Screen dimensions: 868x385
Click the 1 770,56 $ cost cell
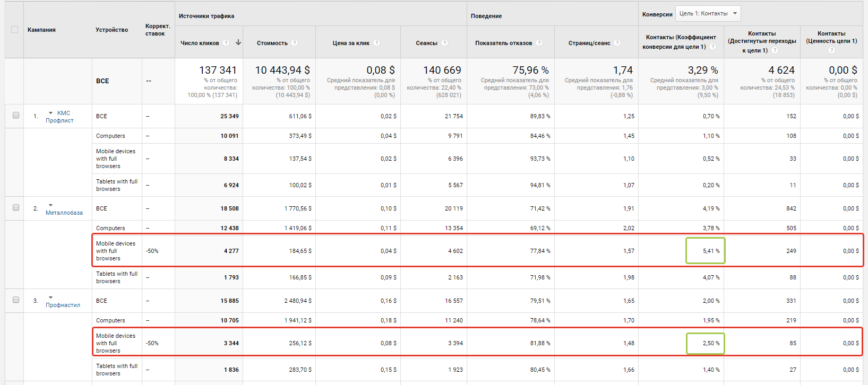coord(298,208)
